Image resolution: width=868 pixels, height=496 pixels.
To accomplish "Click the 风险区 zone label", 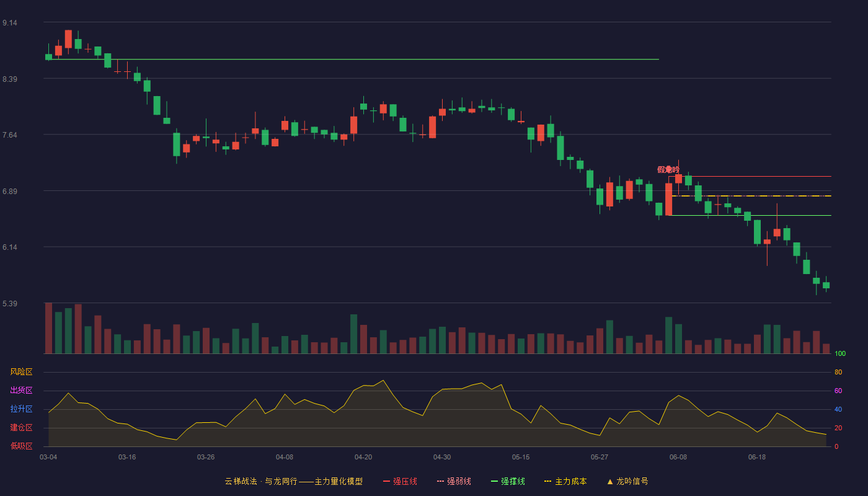I will (x=21, y=372).
